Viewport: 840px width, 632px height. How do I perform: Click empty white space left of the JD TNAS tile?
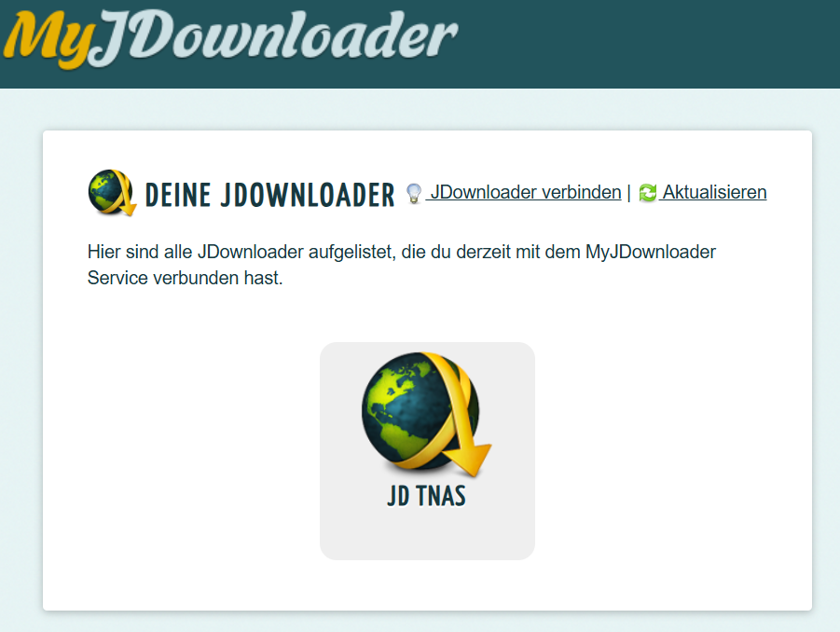tap(186, 447)
